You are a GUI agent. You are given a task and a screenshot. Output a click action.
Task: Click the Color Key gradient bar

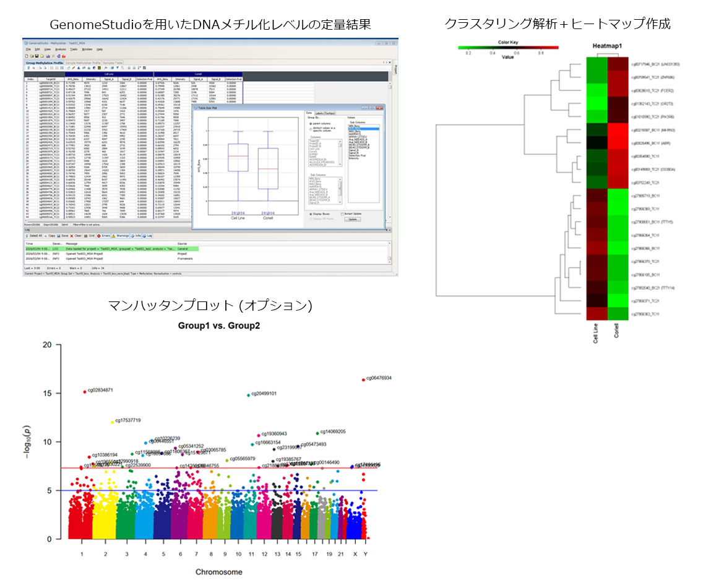point(507,48)
